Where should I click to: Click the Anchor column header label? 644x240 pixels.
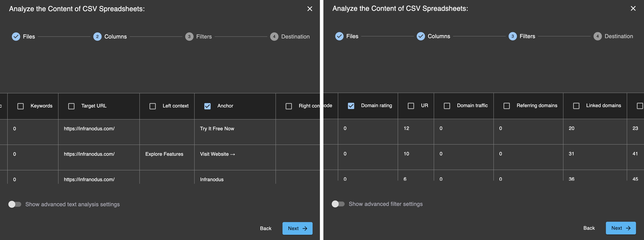[x=225, y=106]
